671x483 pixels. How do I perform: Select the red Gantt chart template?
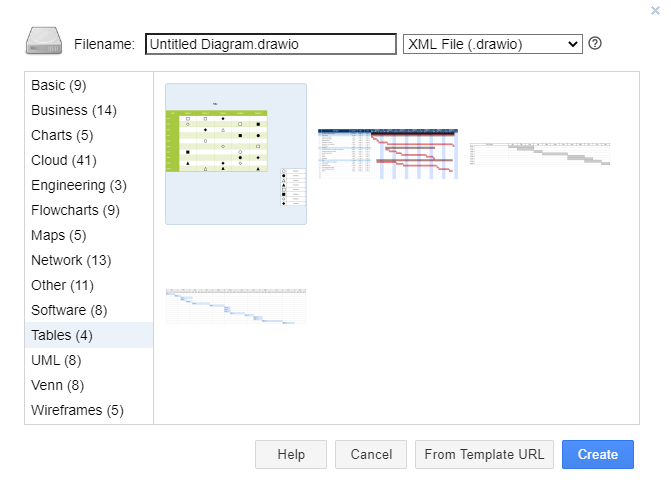(388, 154)
